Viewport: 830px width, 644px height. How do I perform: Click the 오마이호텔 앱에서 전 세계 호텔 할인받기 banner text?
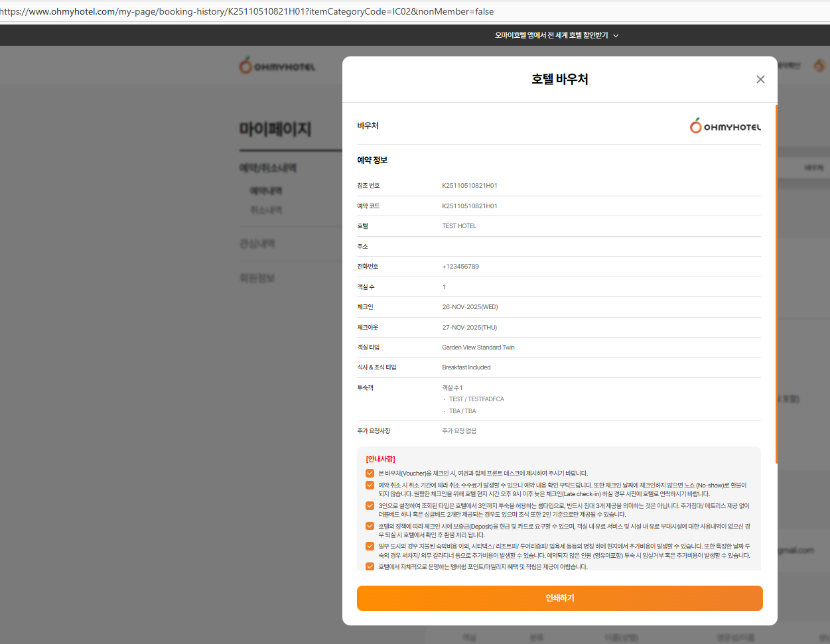tap(551, 36)
